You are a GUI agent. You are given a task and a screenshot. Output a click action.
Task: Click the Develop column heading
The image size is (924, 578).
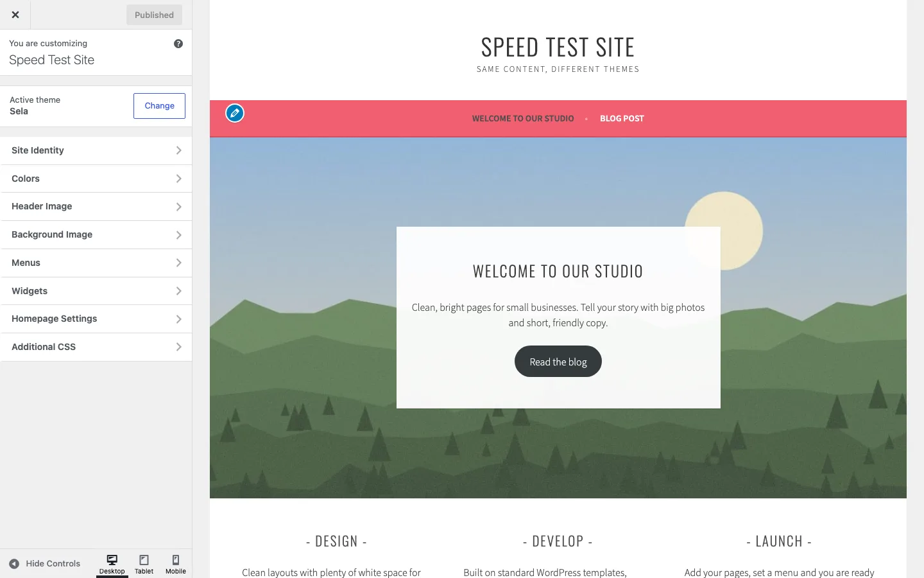tap(558, 541)
